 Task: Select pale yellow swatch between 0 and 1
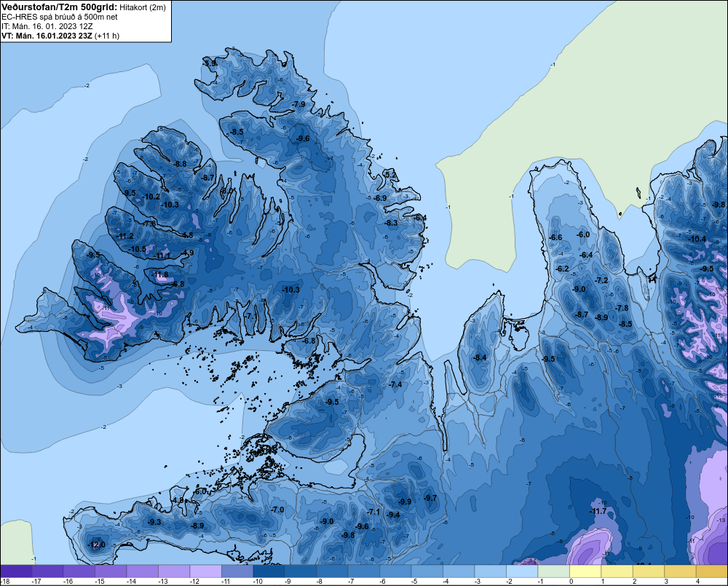585,571
